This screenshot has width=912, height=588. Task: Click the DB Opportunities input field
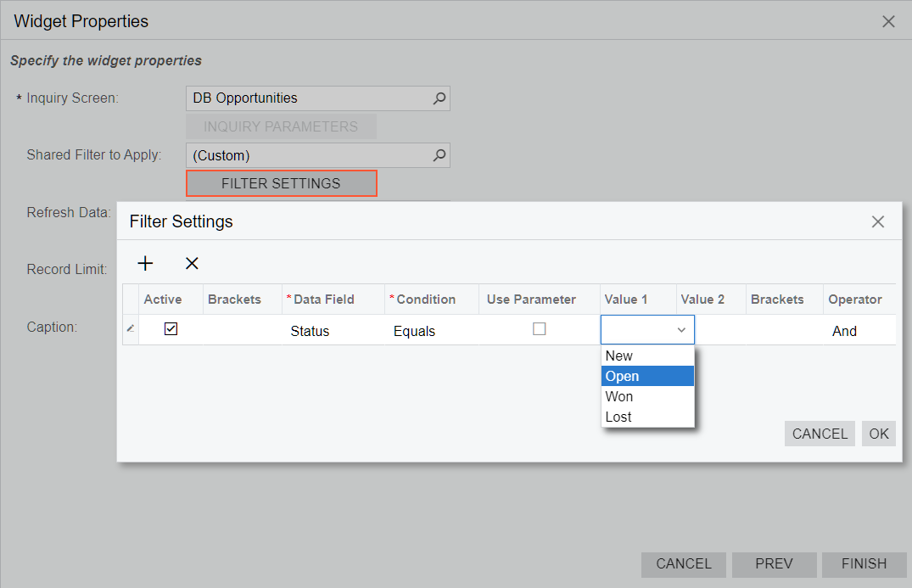click(305, 98)
